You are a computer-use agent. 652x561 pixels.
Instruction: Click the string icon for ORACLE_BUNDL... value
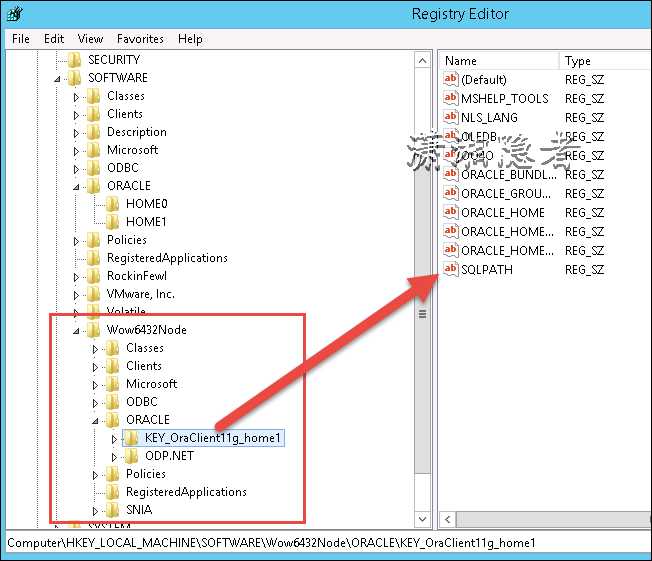pyautogui.click(x=451, y=174)
